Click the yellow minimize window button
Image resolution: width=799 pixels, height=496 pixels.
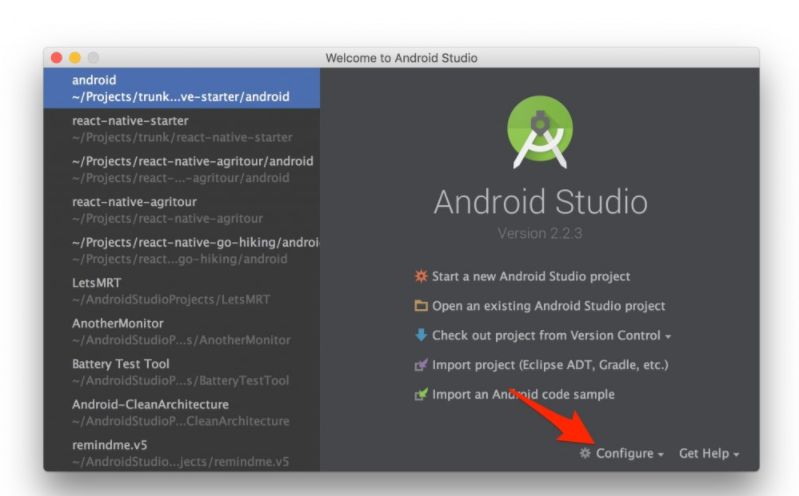pyautogui.click(x=74, y=58)
